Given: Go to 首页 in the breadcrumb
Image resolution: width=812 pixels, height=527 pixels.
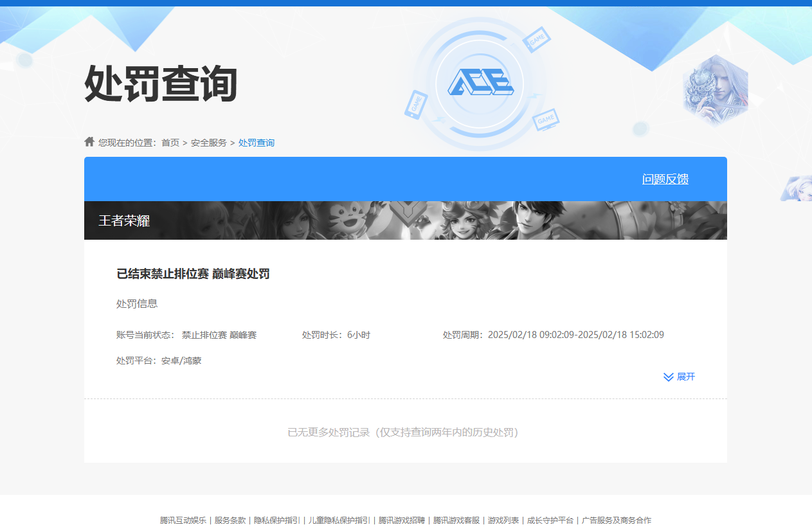Looking at the screenshot, I should tap(170, 143).
